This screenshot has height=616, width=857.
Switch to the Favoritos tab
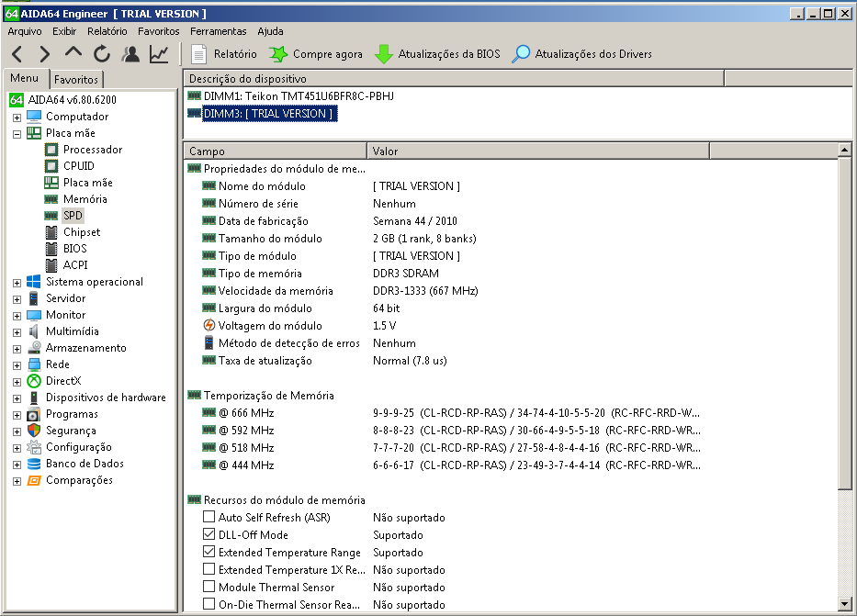pos(76,80)
